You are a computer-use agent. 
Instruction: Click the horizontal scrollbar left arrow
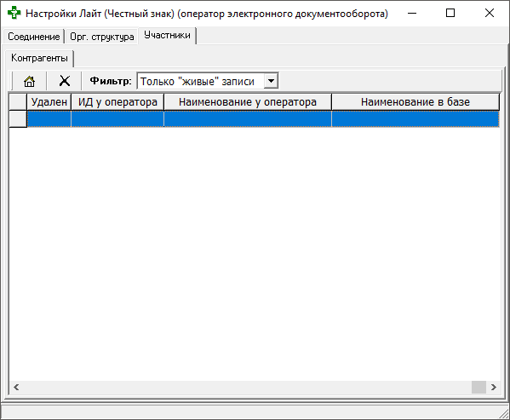pyautogui.click(x=16, y=387)
